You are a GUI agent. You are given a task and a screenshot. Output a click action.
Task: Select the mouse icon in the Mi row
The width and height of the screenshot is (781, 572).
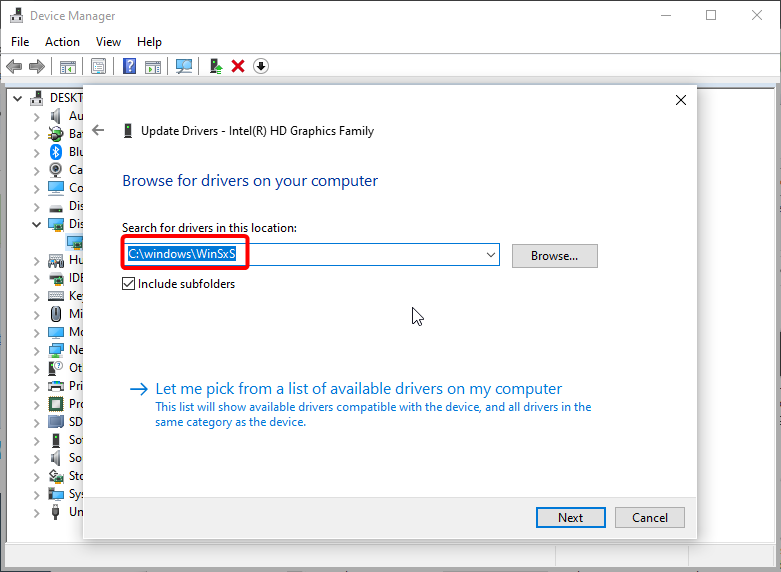[x=56, y=314]
